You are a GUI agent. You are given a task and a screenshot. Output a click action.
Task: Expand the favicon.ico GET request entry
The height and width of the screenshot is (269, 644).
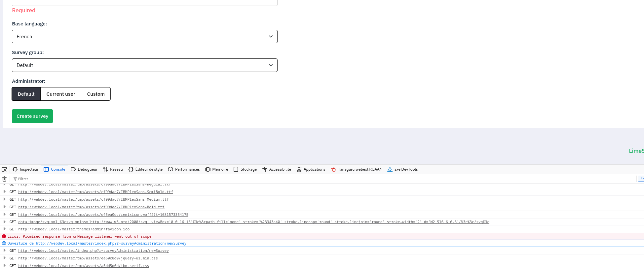[x=4, y=229]
